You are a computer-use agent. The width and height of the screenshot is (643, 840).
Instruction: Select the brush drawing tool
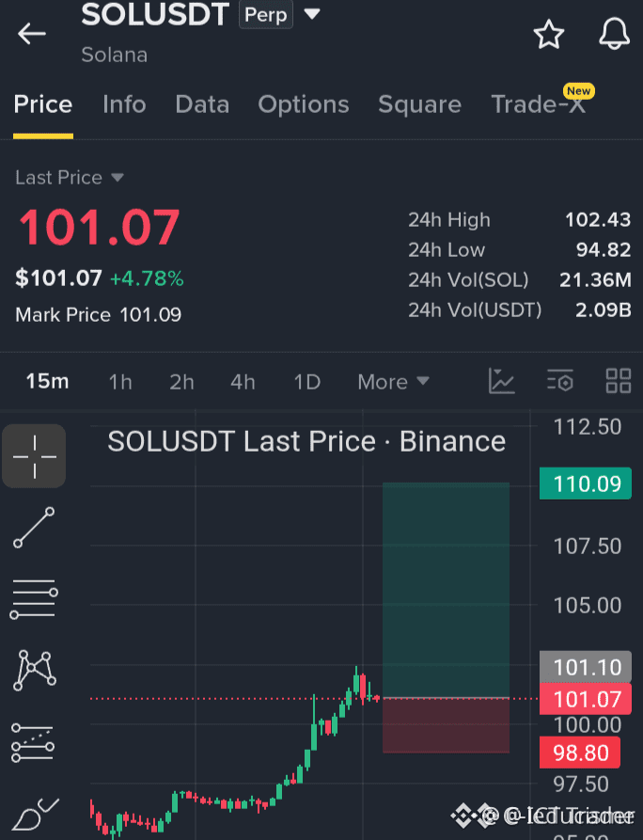click(x=36, y=815)
